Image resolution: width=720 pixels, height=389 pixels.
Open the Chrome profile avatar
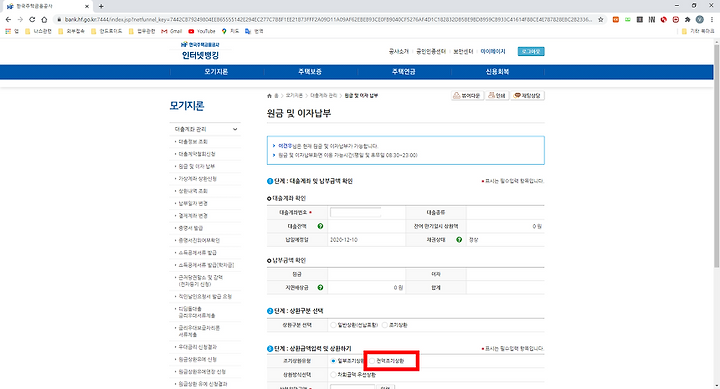[x=699, y=19]
